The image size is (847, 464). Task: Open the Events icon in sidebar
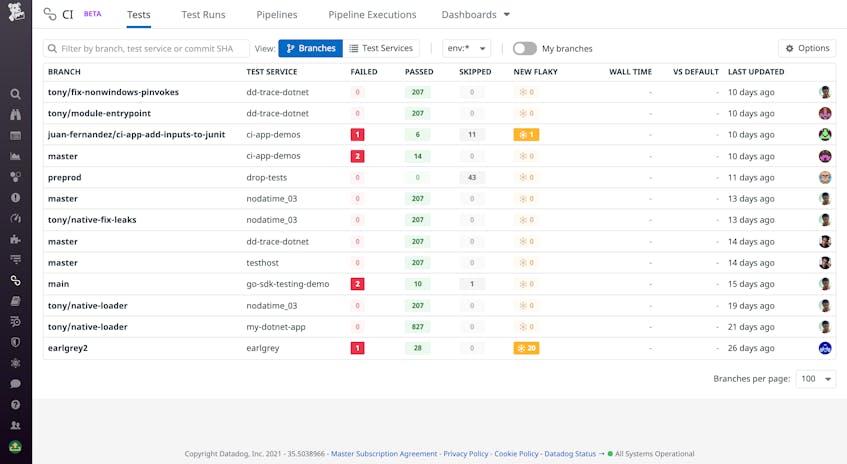[x=16, y=136]
